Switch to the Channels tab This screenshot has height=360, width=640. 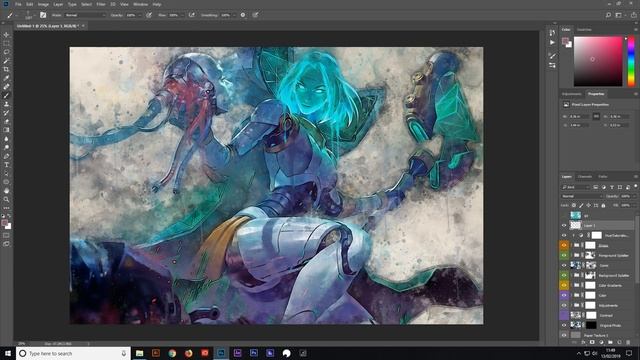click(x=584, y=176)
